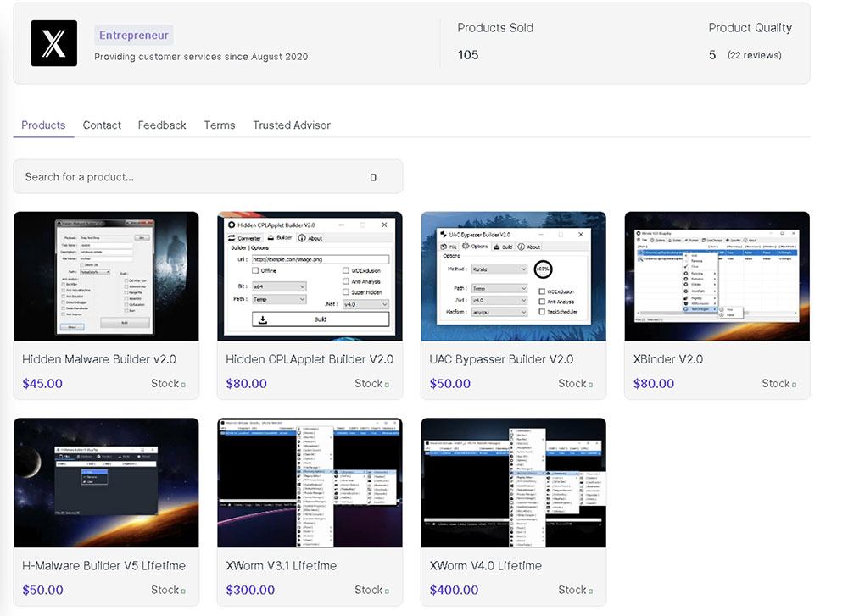Click the search icon in the search bar
Viewport: 848px width, 616px height.
pos(373,177)
